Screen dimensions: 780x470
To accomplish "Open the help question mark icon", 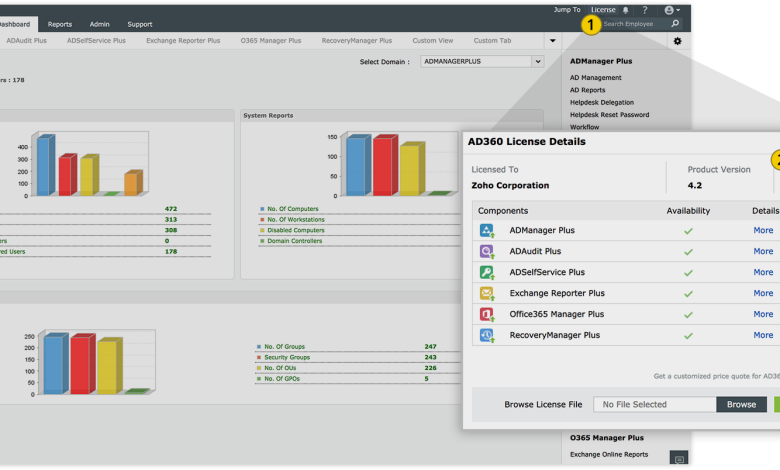I will point(645,10).
